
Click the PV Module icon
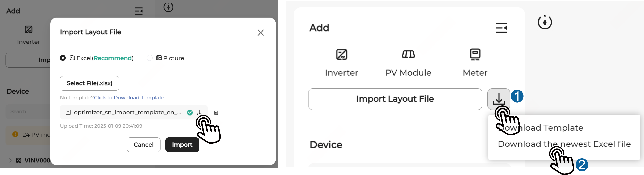408,54
